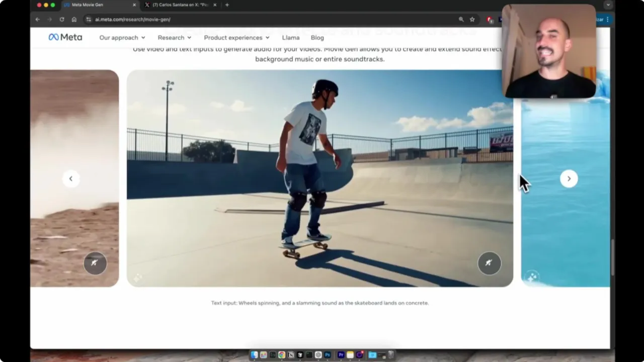Reload the page

pos(62,19)
